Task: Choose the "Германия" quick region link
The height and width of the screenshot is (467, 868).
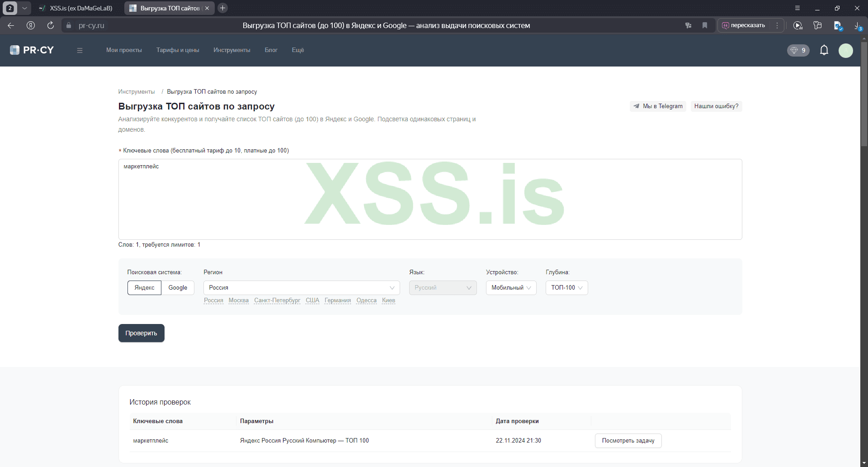Action: (338, 300)
